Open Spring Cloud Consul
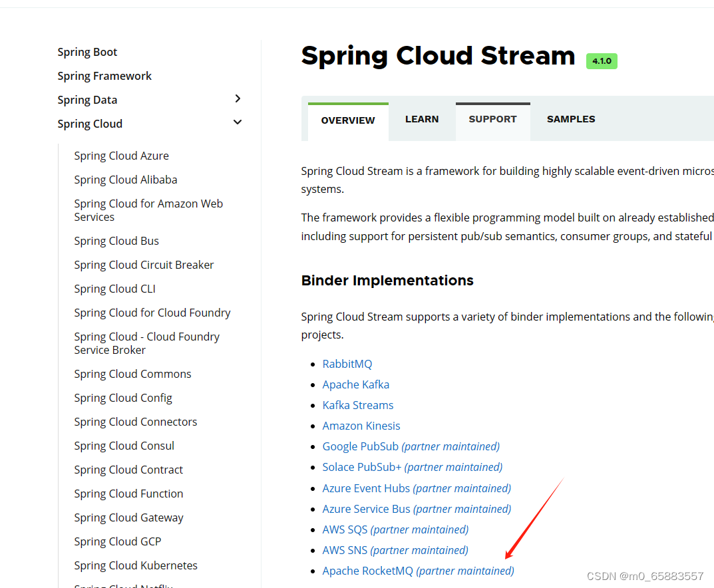Image resolution: width=714 pixels, height=588 pixels. pyautogui.click(x=124, y=446)
